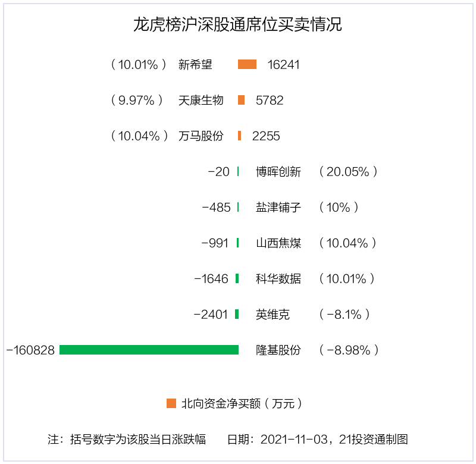Click the 博晖创新 stock label
This screenshot has width=476, height=464.
click(278, 172)
